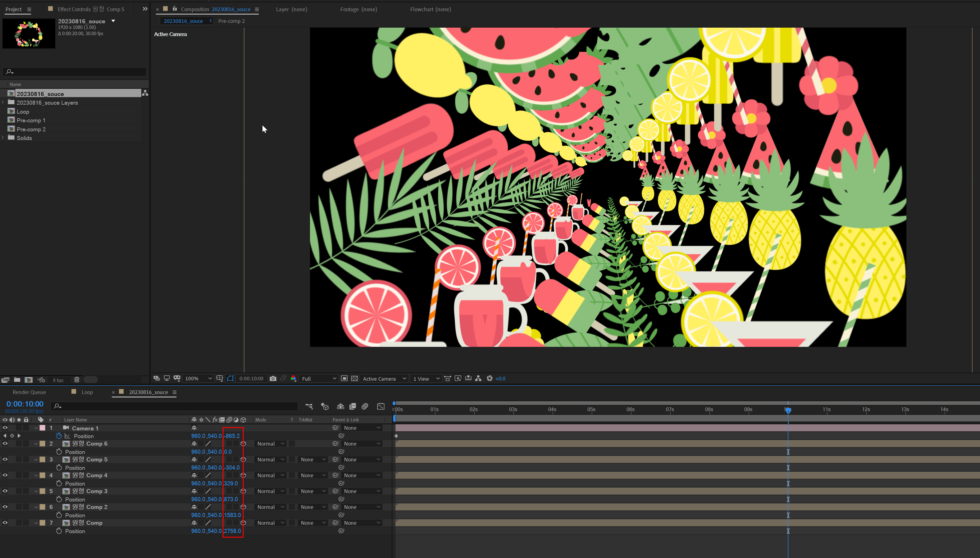
Task: Enable Frame Blending timeline switch
Action: [x=353, y=406]
